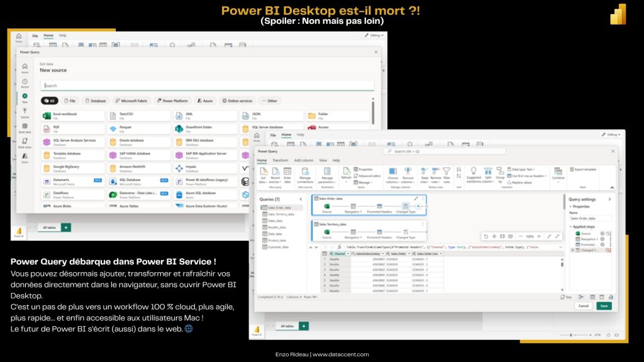Toggle the Azure category filter
The height and width of the screenshot is (362, 644).
[205, 101]
